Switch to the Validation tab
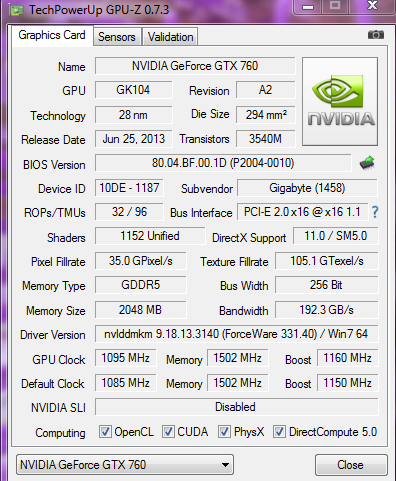396x481 pixels. [x=170, y=37]
